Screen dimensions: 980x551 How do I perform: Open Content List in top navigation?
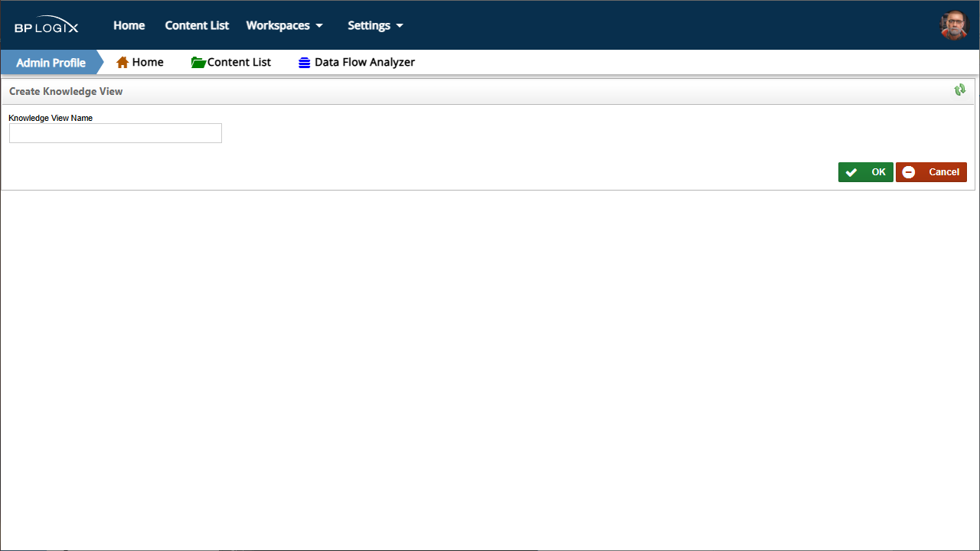[197, 25]
